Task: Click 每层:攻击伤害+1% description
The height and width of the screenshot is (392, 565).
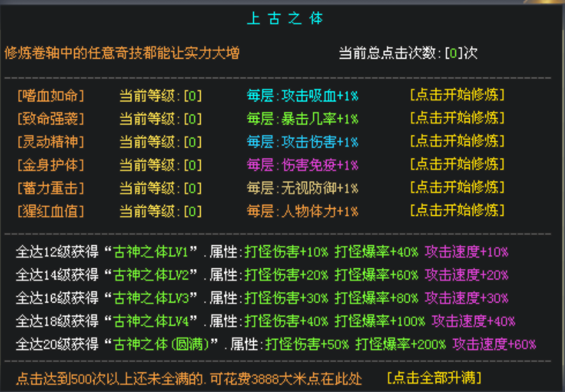Action: coord(302,142)
